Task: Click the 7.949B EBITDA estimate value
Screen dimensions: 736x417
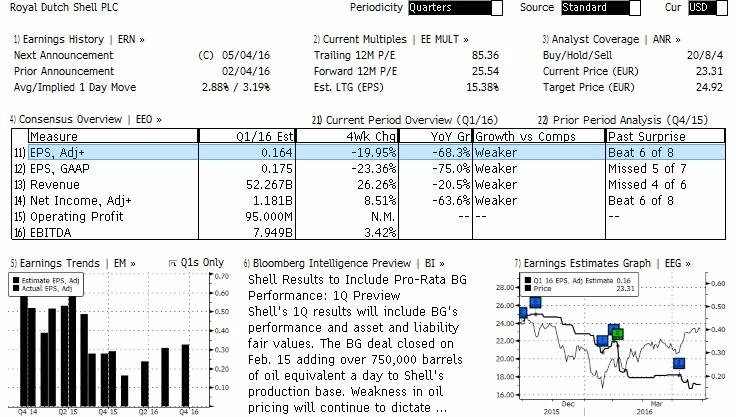Action: [x=273, y=232]
